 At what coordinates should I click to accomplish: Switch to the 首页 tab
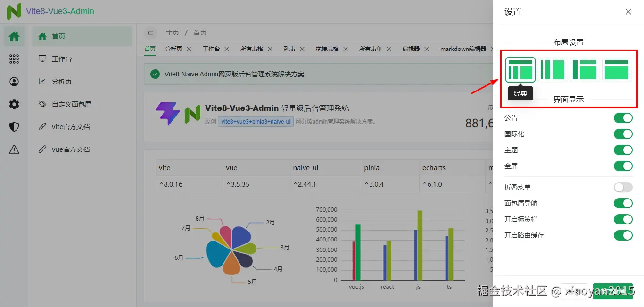(150, 49)
